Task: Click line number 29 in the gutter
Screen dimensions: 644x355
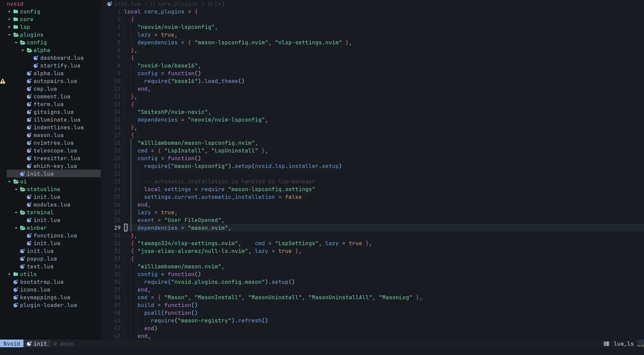Action: [x=117, y=228]
